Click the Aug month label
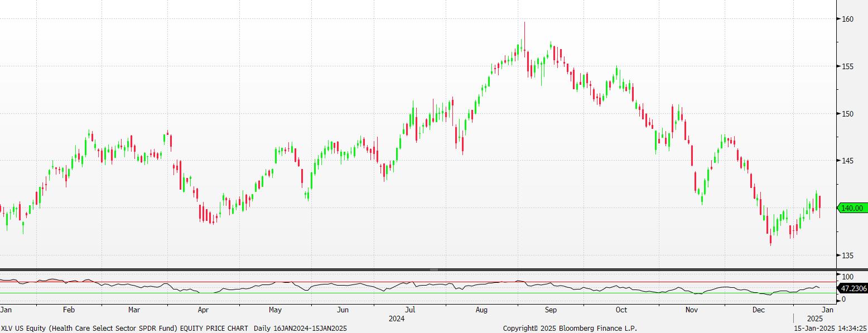868x333 pixels. click(482, 310)
